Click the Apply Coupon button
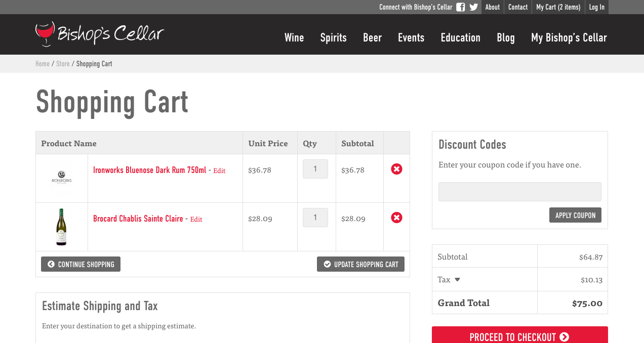The width and height of the screenshot is (644, 343). (576, 215)
